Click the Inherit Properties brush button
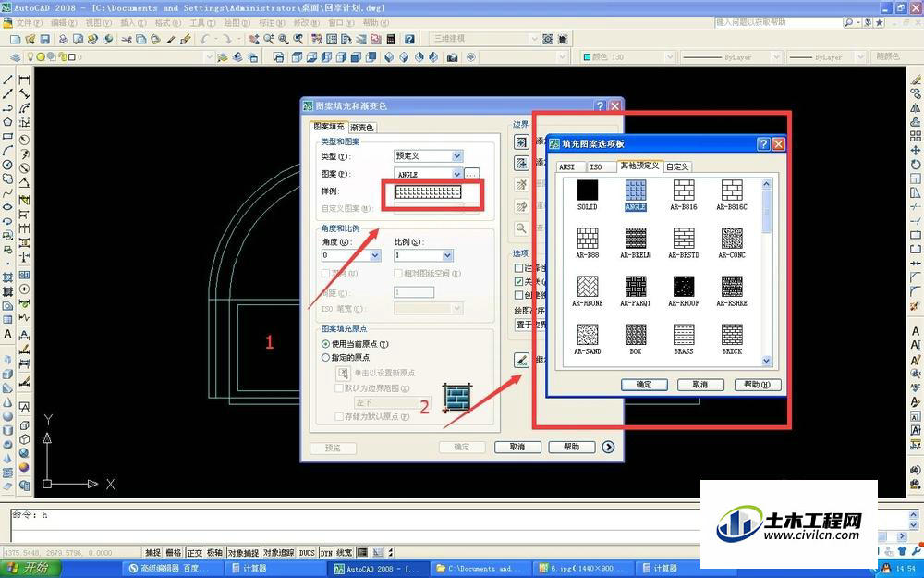Screen dimensions: 924x578 [x=521, y=360]
